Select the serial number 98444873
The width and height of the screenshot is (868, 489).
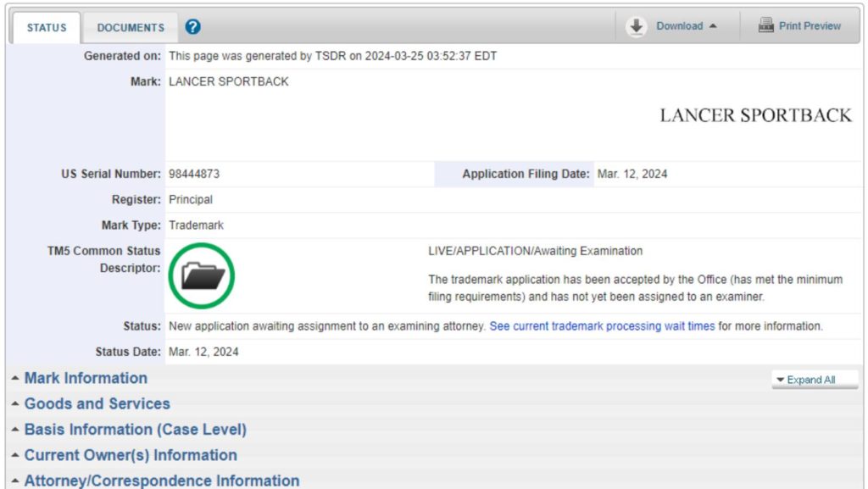coord(194,175)
